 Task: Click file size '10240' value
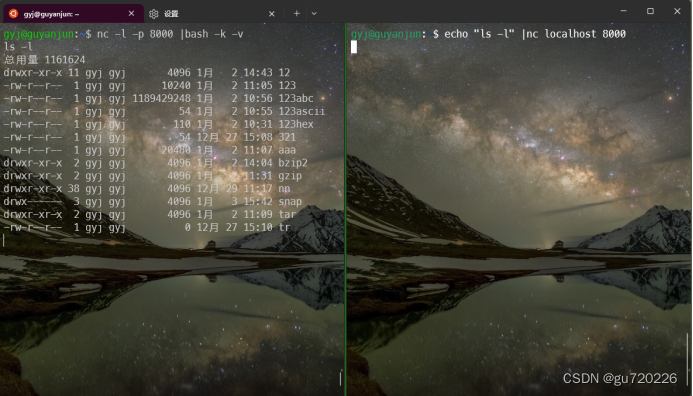point(176,85)
